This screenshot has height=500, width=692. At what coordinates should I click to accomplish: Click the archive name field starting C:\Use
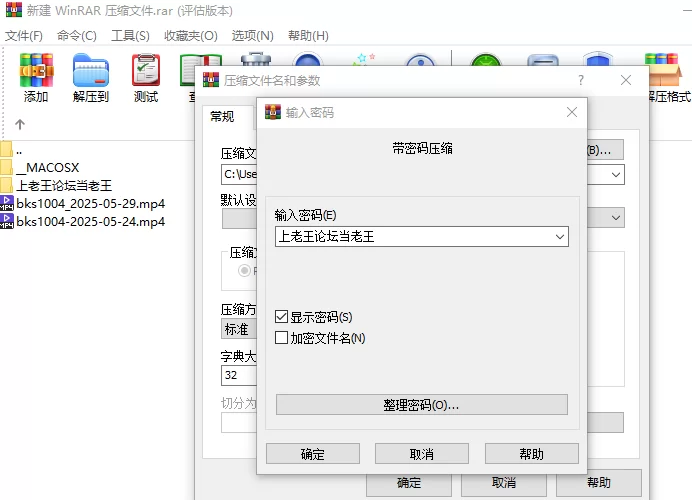point(239,175)
